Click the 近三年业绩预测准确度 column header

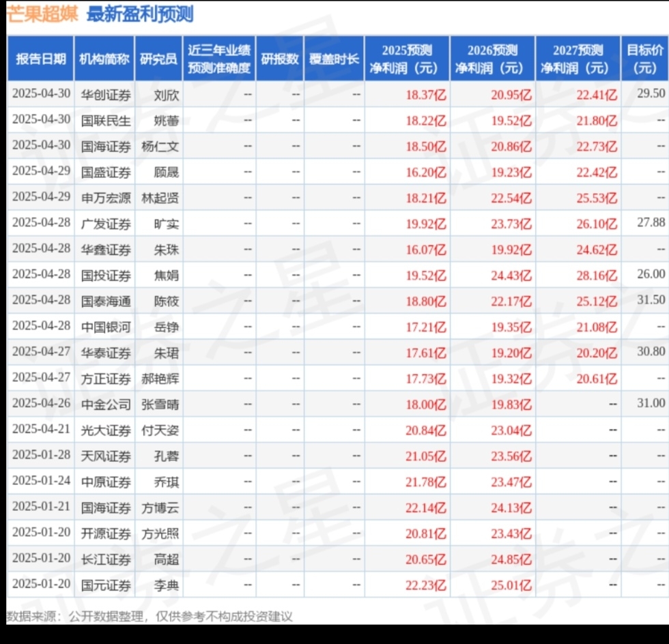[219, 59]
